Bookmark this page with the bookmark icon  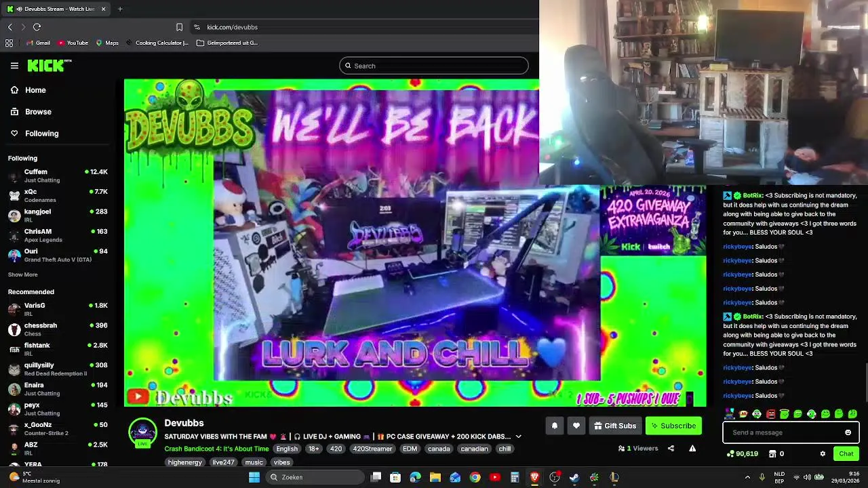tap(179, 27)
